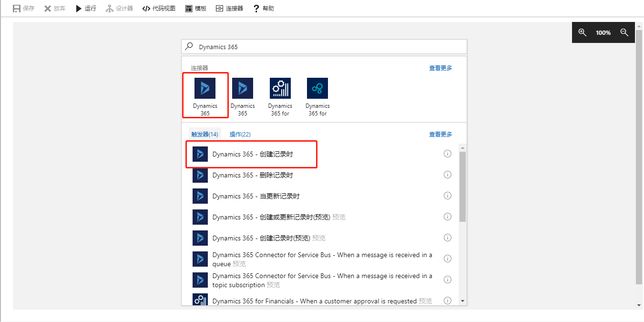Select trigger Dynamics 365 - 创建记录时
The image size is (644, 322).
pos(319,154)
